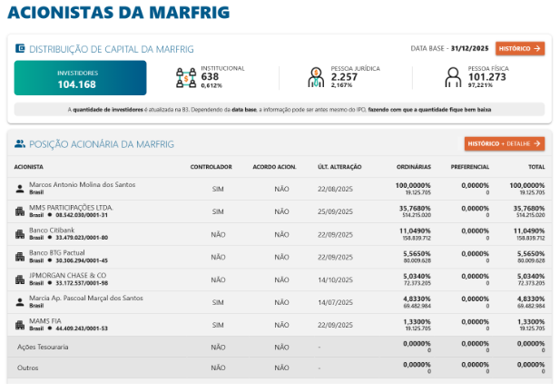Click building icon next to MMS Participações
This screenshot has height=392, width=560.
pos(20,211)
